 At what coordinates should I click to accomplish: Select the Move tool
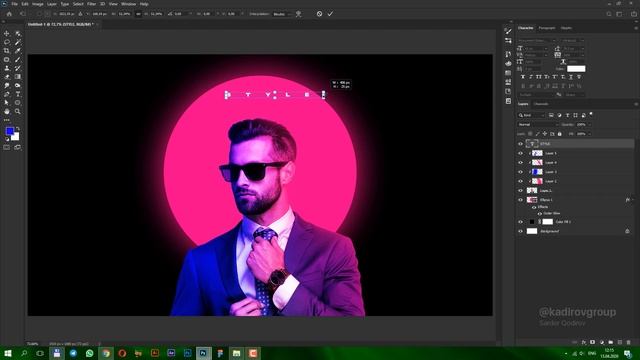point(7,33)
